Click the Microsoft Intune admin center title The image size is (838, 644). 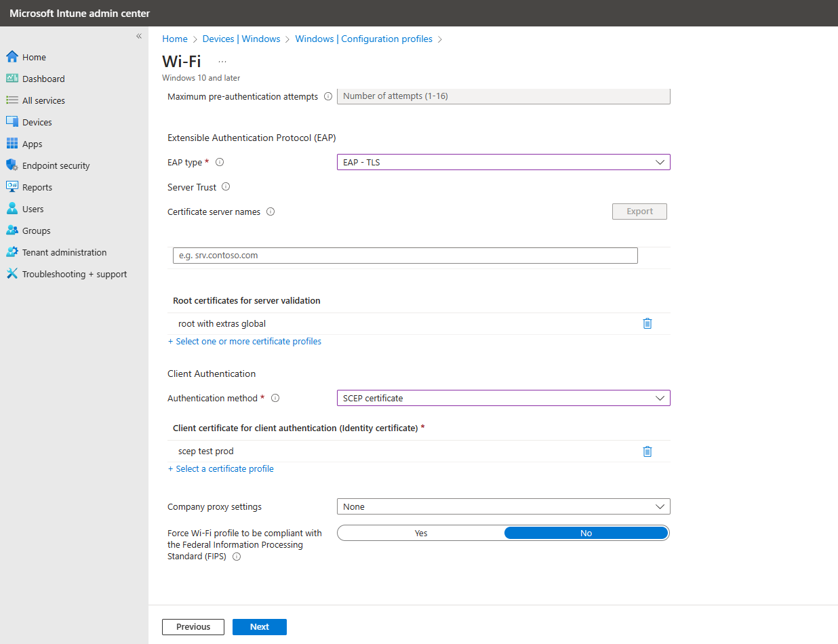pyautogui.click(x=80, y=14)
